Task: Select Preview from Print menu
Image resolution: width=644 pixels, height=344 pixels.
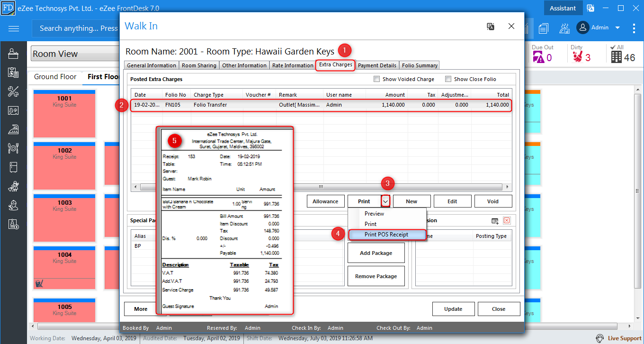Action: pyautogui.click(x=387, y=214)
